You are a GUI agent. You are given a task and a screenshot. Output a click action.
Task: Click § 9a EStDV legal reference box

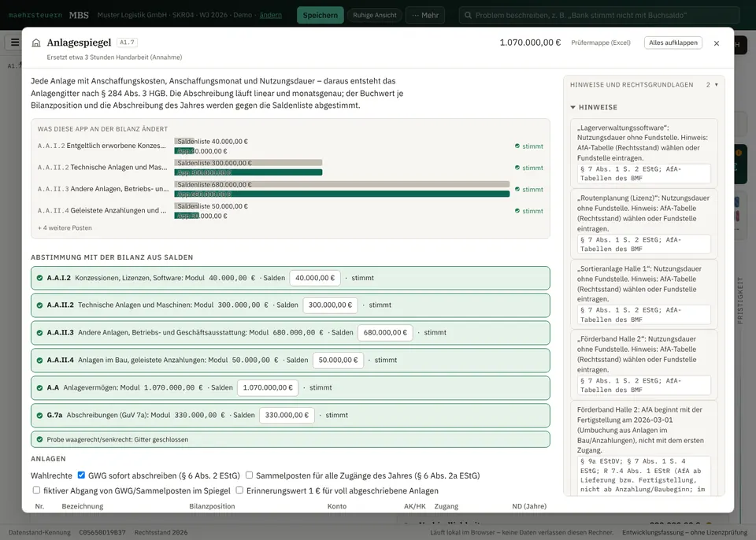point(643,475)
